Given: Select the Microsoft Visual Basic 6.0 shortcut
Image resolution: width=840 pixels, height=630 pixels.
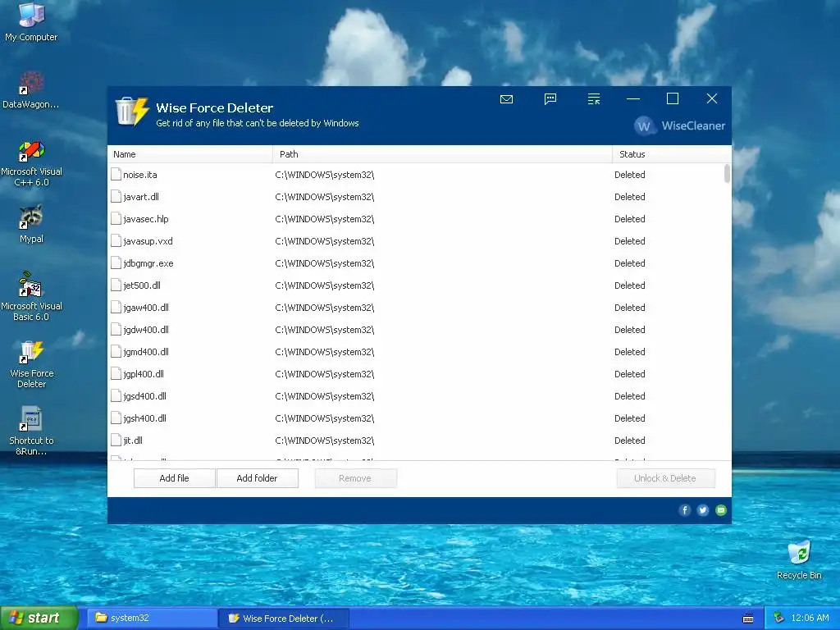Looking at the screenshot, I should 31,297.
